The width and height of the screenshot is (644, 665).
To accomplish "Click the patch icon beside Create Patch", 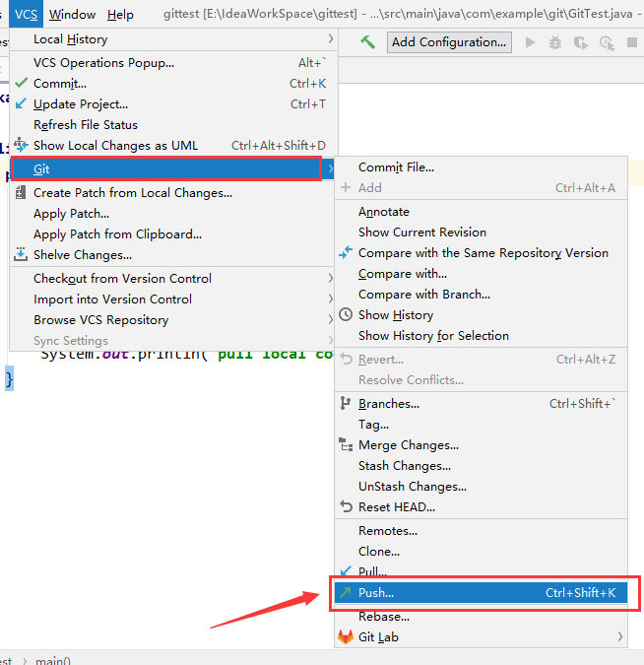I will (x=21, y=192).
